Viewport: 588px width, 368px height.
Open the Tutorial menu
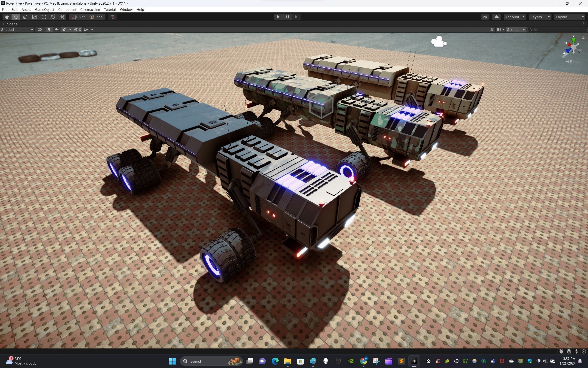pyautogui.click(x=110, y=9)
